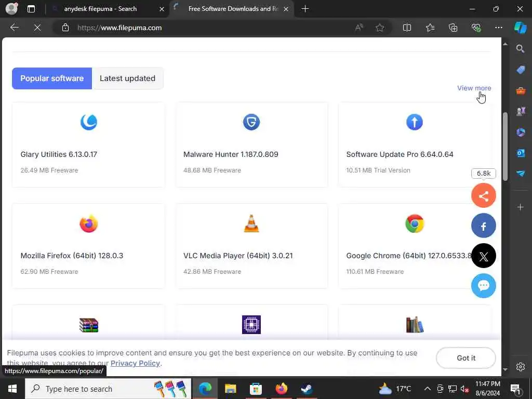The image size is (532, 399).
Task: Go back to the previous page
Action: pos(14,28)
